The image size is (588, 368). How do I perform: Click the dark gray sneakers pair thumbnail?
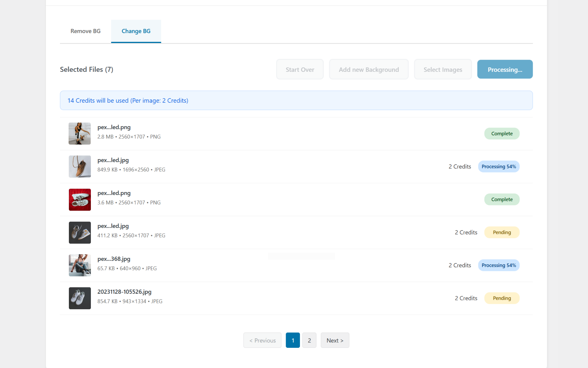[80, 232]
